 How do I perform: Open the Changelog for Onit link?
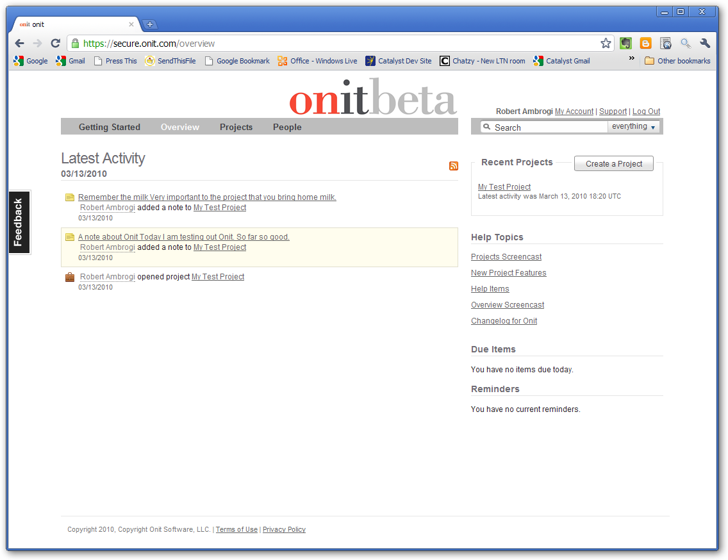point(504,321)
